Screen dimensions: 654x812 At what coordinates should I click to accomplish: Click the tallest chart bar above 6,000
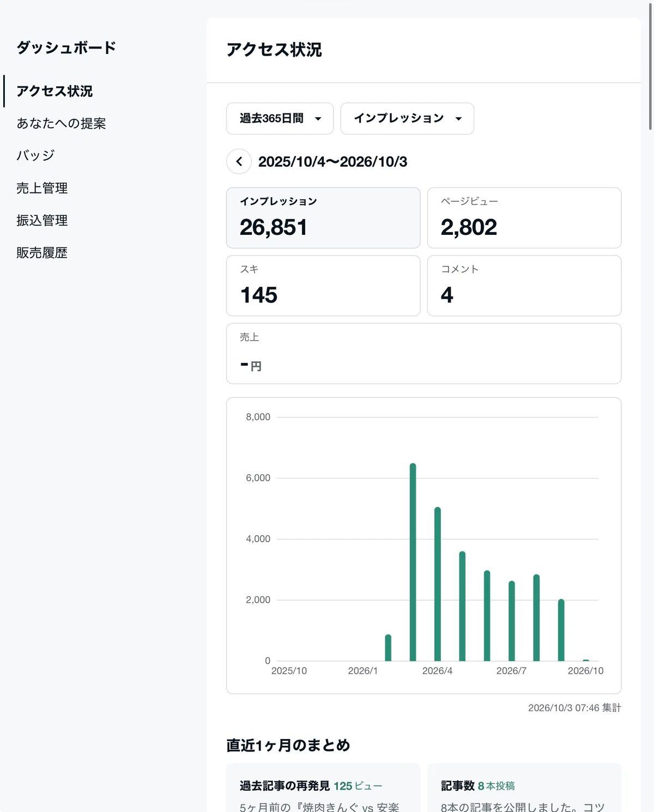[x=413, y=562]
